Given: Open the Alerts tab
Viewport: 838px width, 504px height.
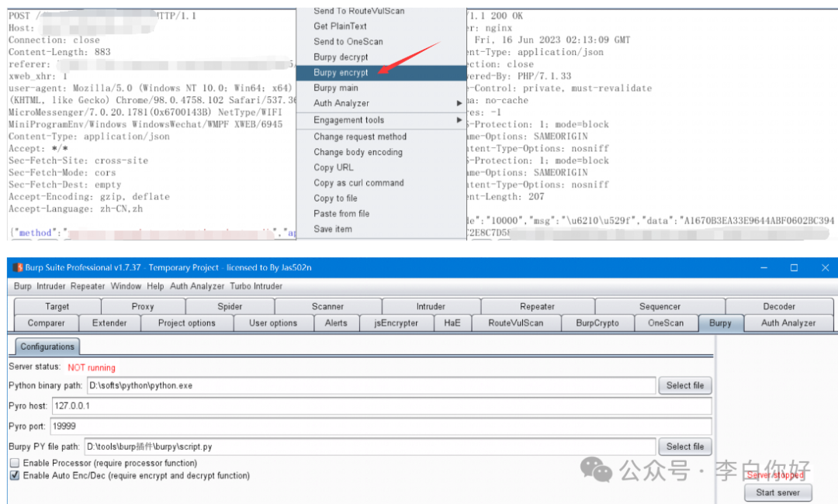Looking at the screenshot, I should 336,323.
